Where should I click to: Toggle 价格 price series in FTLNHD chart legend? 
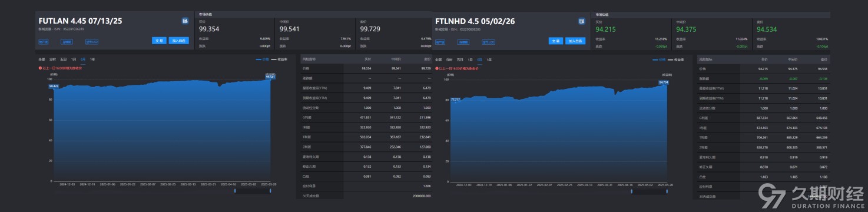[x=659, y=59]
